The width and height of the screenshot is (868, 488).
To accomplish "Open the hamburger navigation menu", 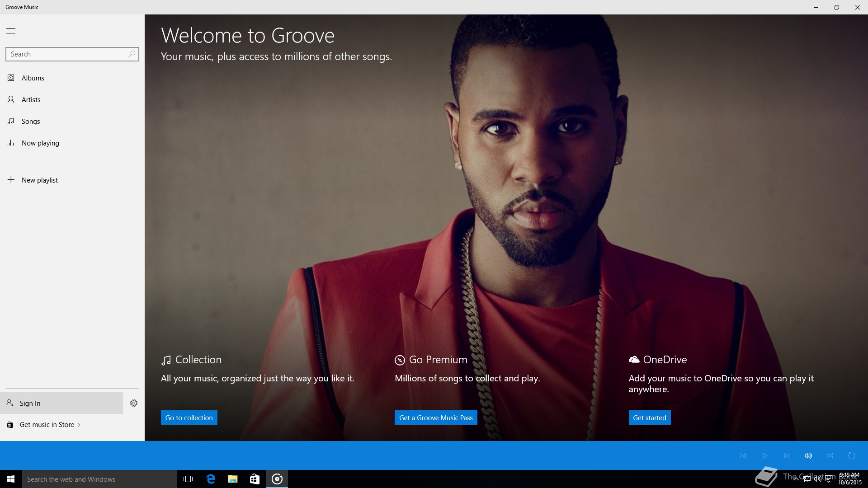I will pyautogui.click(x=11, y=31).
